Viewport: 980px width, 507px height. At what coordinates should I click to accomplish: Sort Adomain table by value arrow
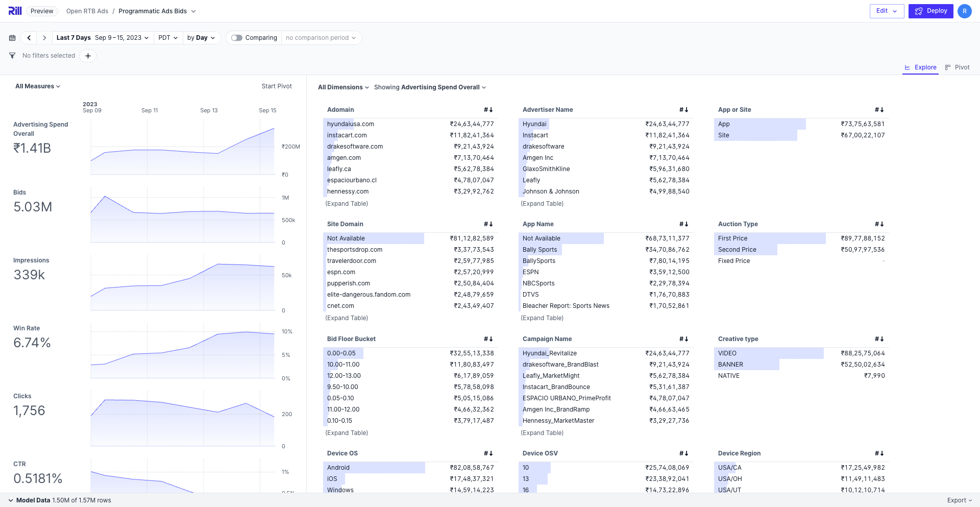488,110
